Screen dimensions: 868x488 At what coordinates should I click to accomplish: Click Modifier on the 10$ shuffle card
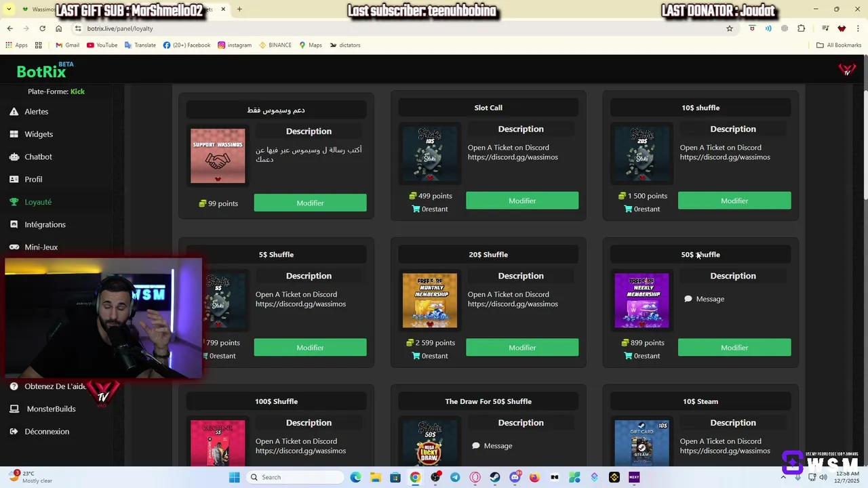click(734, 201)
